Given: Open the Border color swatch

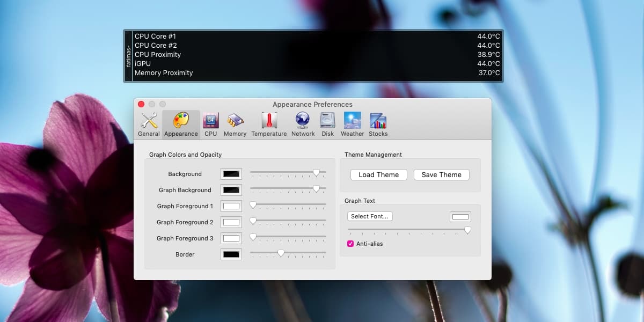Looking at the screenshot, I should click(231, 254).
